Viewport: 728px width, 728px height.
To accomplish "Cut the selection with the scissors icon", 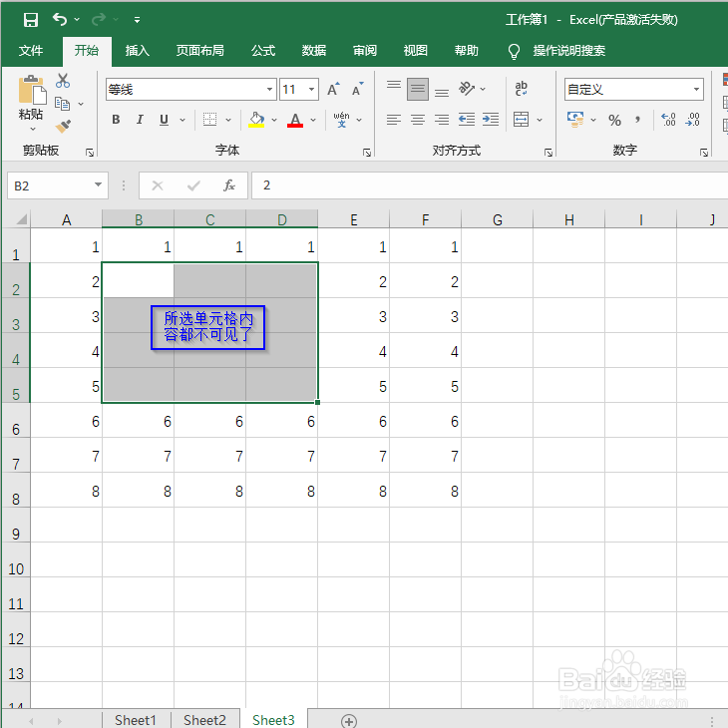I will click(x=63, y=81).
